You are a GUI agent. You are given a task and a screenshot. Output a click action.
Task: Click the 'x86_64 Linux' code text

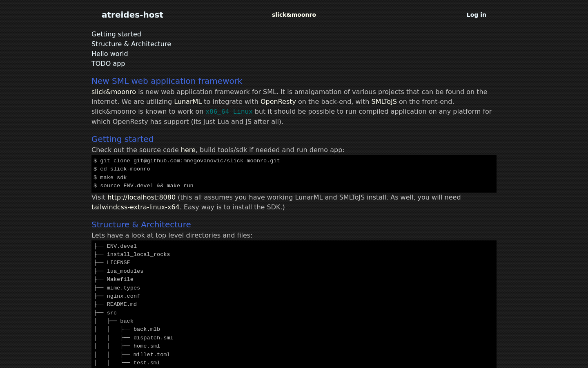tap(229, 112)
